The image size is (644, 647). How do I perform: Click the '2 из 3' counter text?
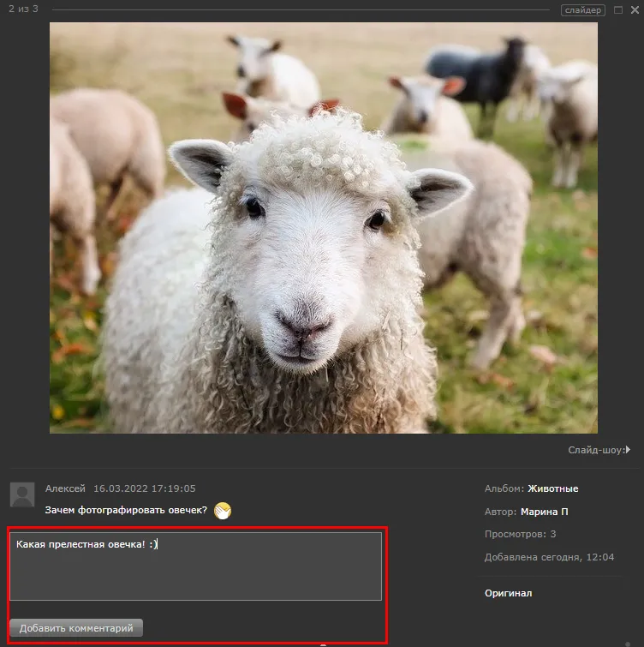click(23, 9)
